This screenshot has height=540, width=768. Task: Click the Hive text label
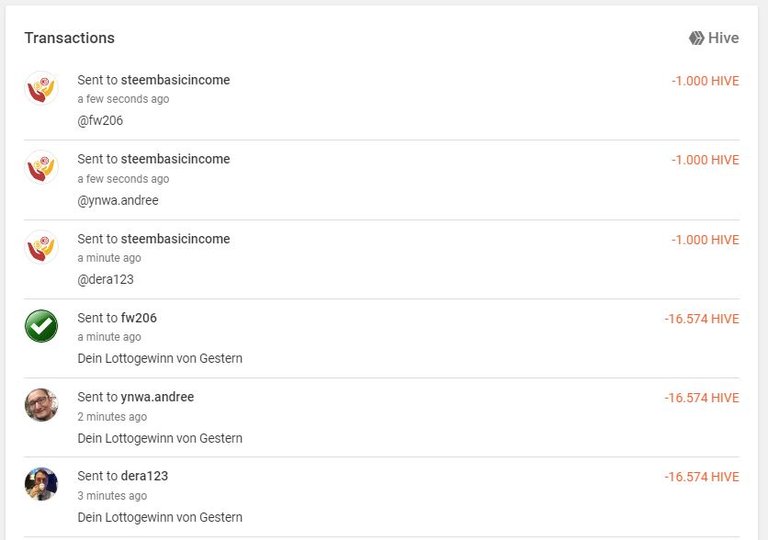tap(723, 38)
